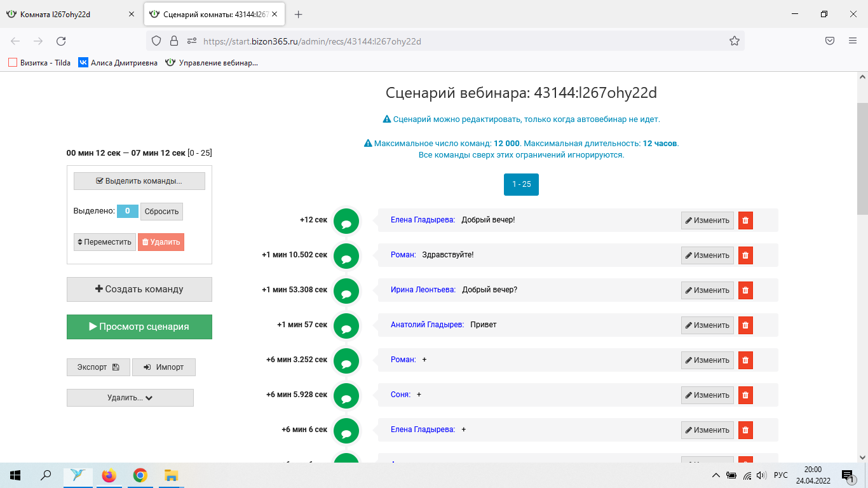Reload the page with the refresh icon
The width and height of the screenshot is (868, 488).
(x=61, y=41)
